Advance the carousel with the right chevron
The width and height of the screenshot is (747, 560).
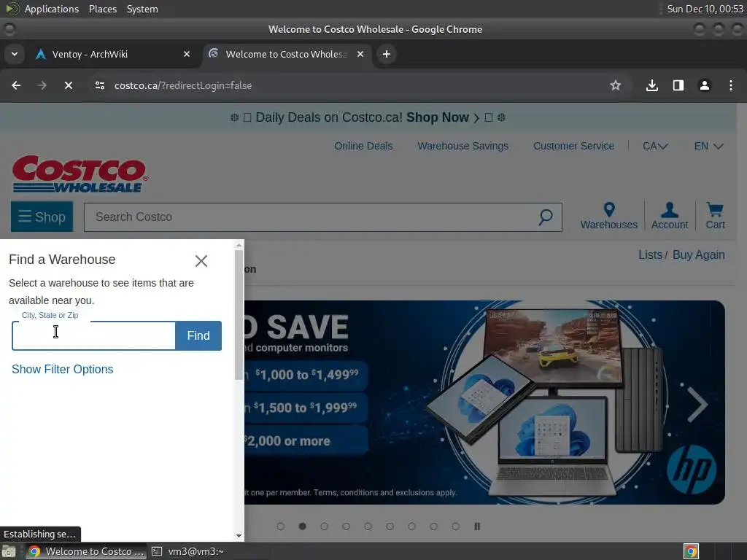pyautogui.click(x=697, y=404)
